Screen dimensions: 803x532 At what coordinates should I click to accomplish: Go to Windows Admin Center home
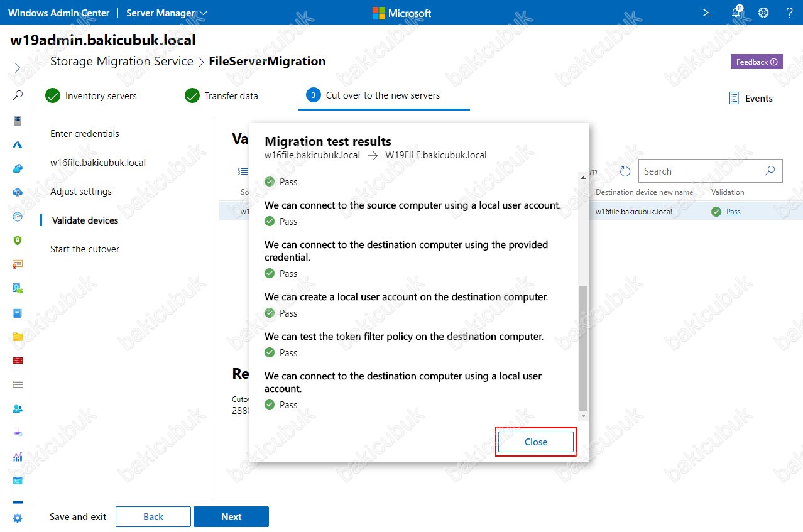click(58, 13)
